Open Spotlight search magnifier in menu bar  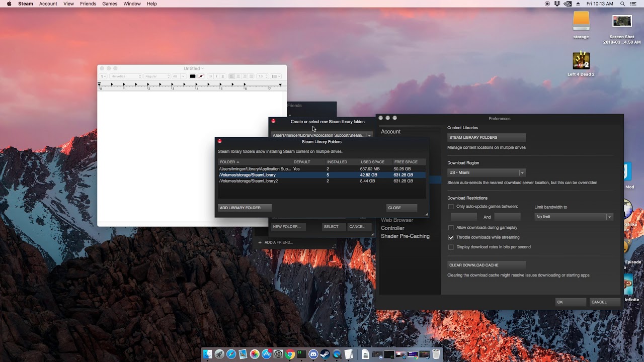click(x=623, y=4)
